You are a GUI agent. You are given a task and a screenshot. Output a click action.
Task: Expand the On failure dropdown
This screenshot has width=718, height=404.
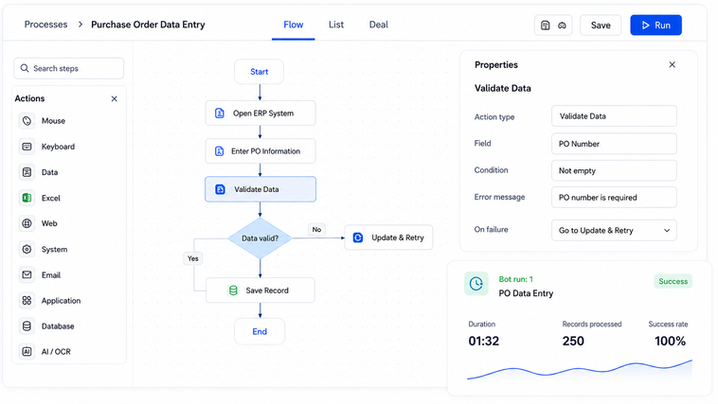tap(614, 230)
